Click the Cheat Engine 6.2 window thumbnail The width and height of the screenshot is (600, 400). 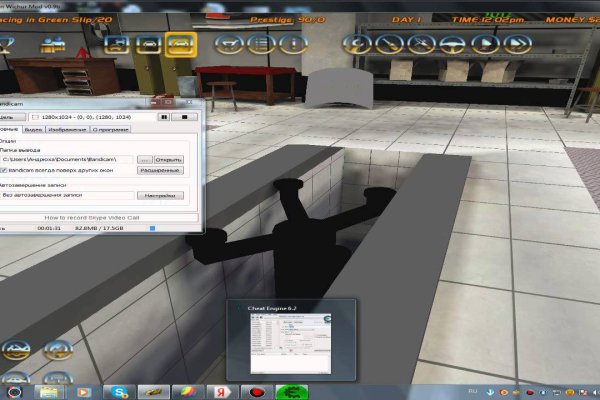pyautogui.click(x=292, y=340)
